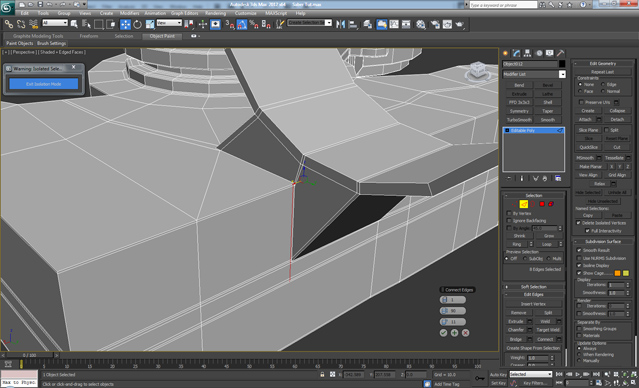
Task: Switch to Graphite Modeling Tools tab
Action: click(x=38, y=36)
